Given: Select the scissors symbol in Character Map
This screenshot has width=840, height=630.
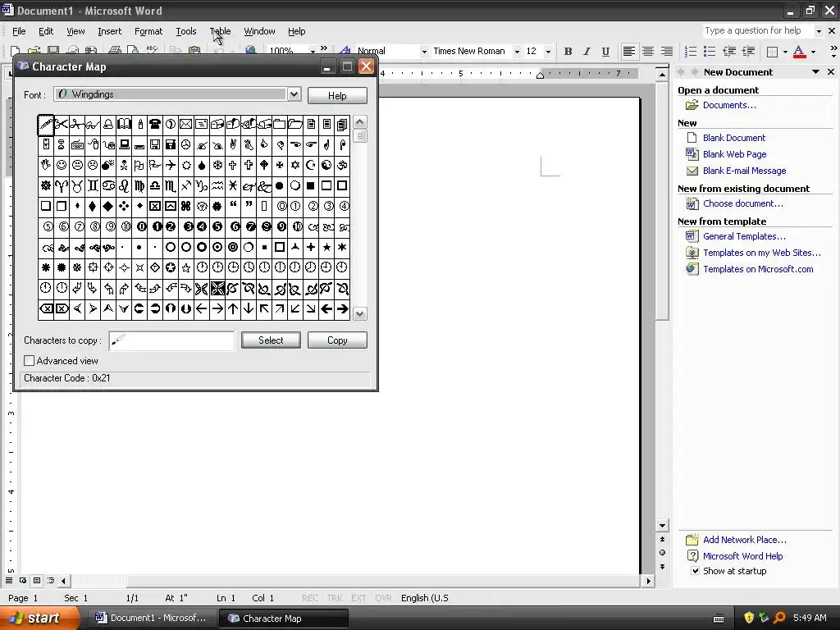Looking at the screenshot, I should (x=61, y=125).
